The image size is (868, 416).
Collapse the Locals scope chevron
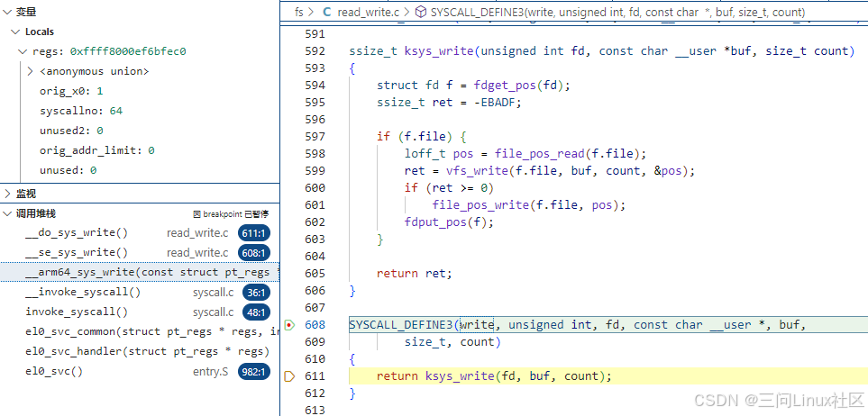click(15, 32)
